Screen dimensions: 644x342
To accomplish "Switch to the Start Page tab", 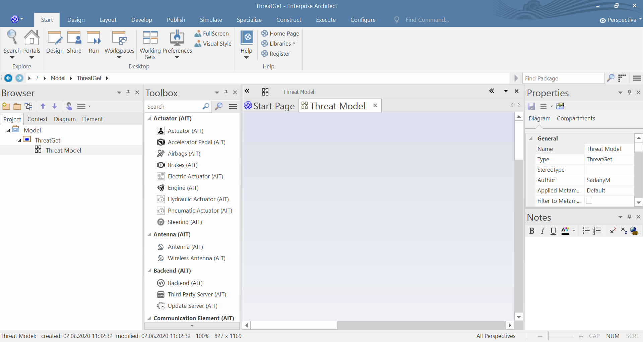I will pyautogui.click(x=270, y=106).
